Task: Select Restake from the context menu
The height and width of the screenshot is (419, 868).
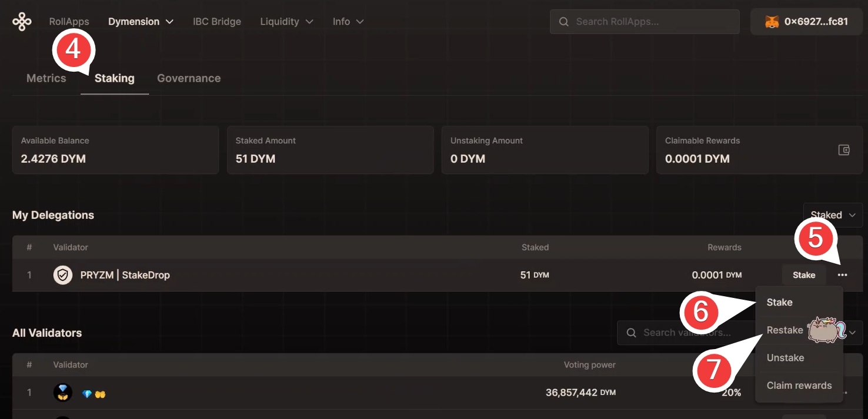Action: point(784,330)
